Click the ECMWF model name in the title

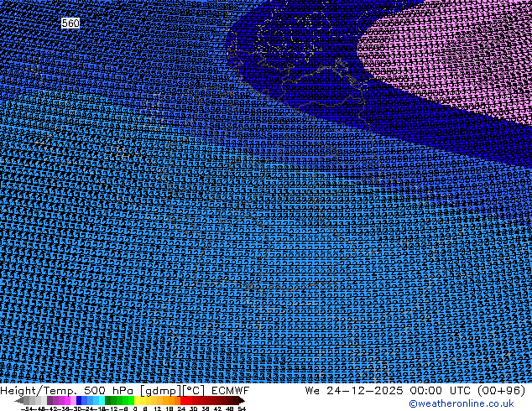click(230, 391)
